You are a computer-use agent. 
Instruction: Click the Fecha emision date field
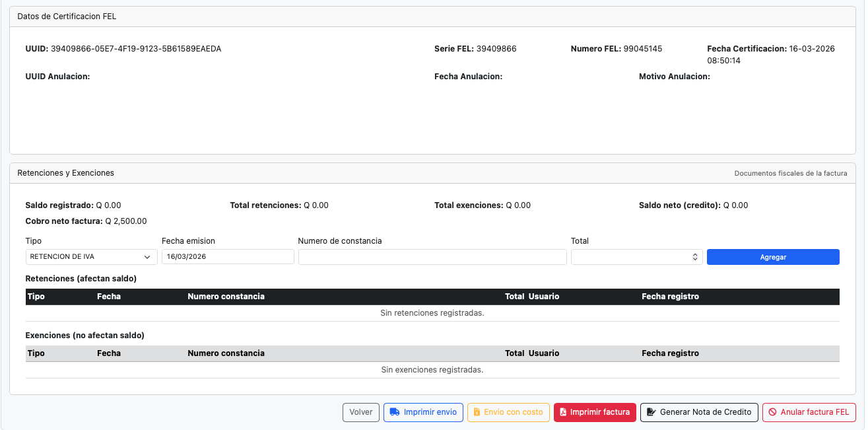pyautogui.click(x=228, y=256)
